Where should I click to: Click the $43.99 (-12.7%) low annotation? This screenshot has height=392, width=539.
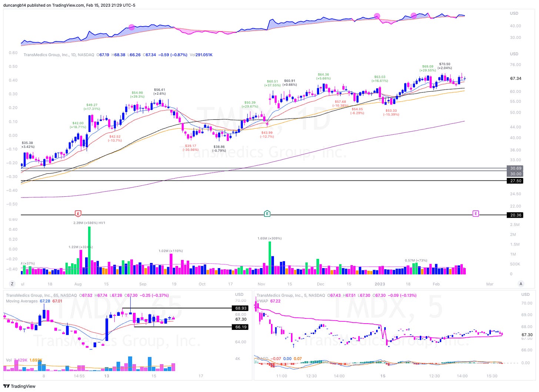point(267,135)
